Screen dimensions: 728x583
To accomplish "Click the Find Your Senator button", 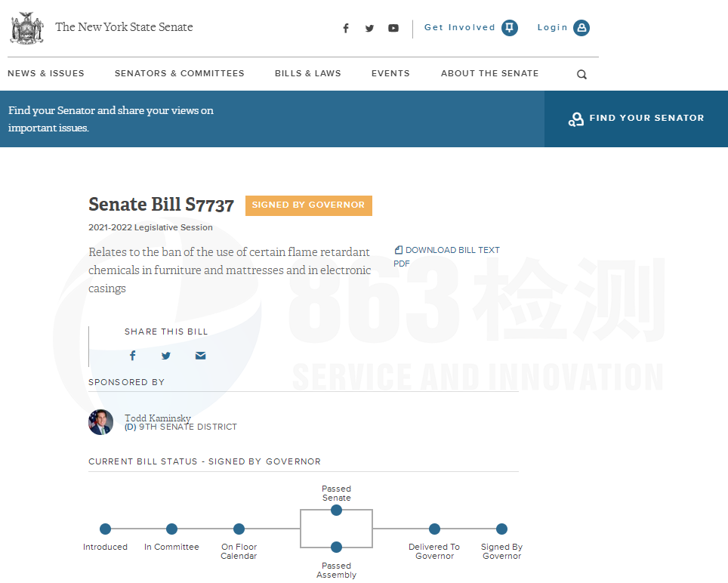I will (x=636, y=119).
